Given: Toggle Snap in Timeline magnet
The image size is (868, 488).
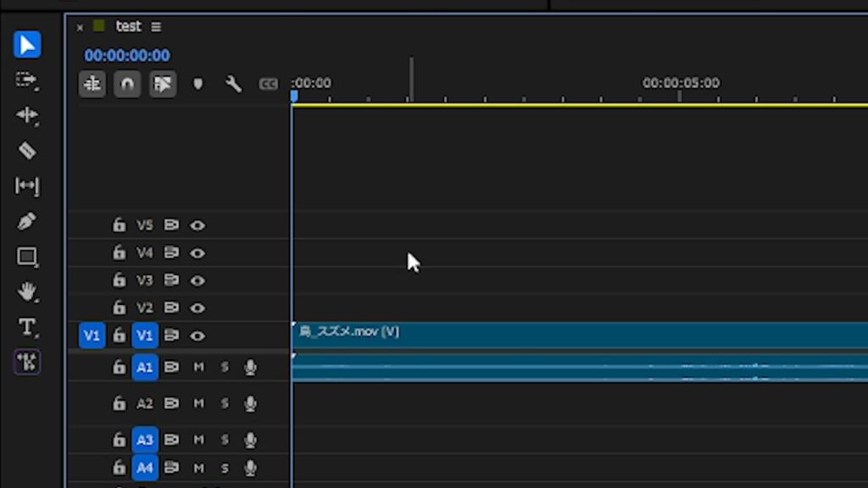Looking at the screenshot, I should point(127,84).
